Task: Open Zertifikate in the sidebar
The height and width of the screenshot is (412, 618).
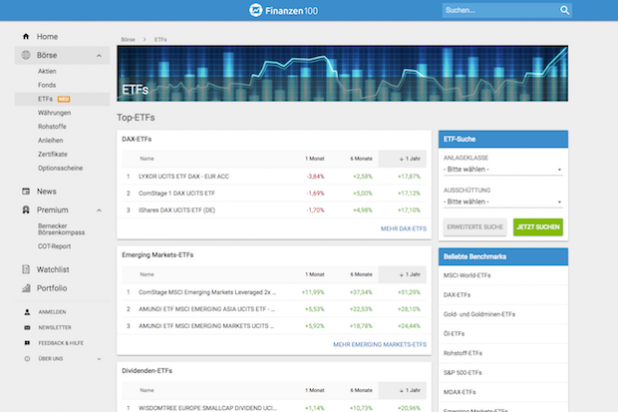Action: tap(53, 154)
